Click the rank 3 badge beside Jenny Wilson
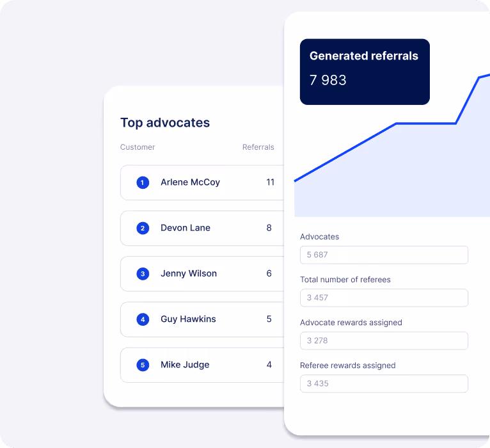 (x=143, y=274)
